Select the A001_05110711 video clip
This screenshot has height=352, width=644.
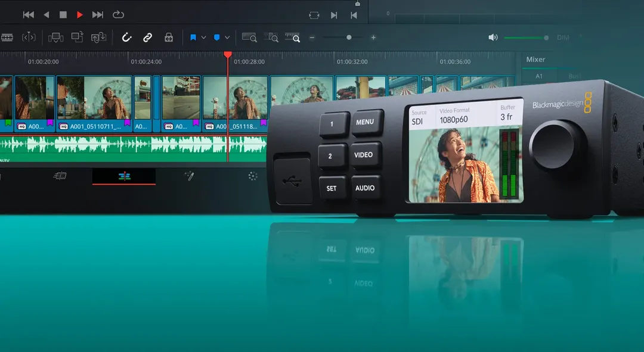tap(94, 104)
